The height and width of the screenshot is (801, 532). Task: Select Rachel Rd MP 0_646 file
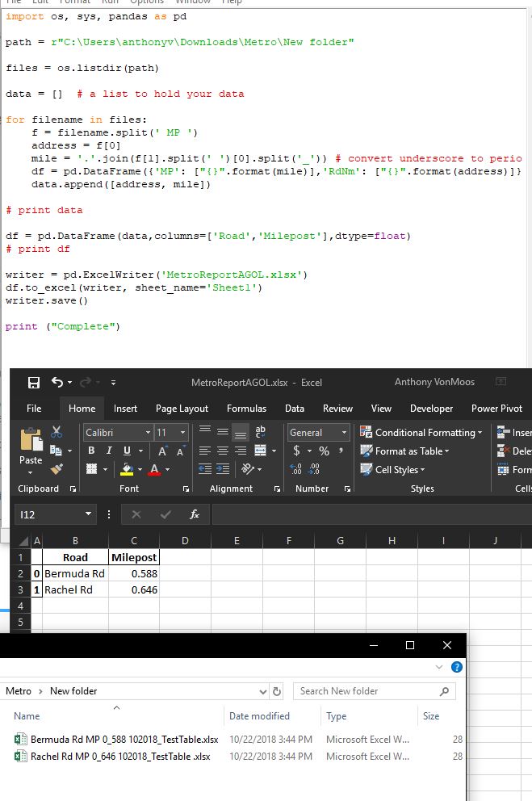click(x=120, y=756)
